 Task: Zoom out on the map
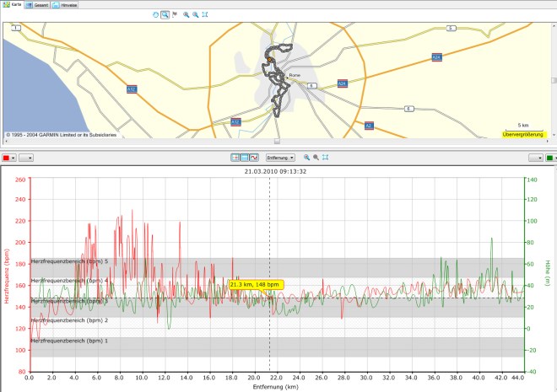point(196,14)
